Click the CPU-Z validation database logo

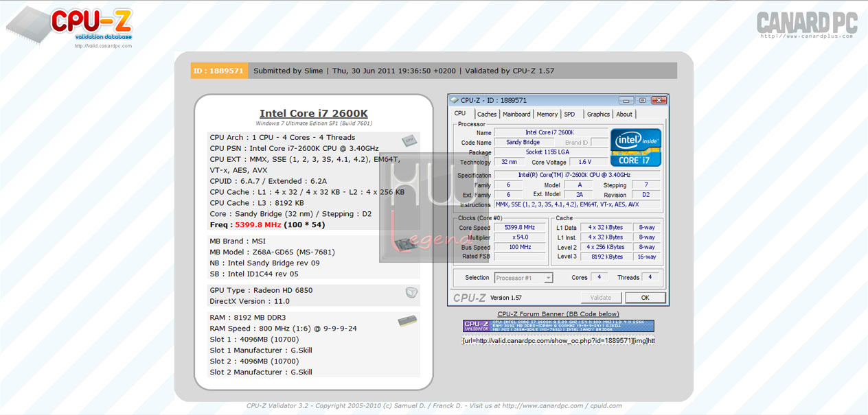coord(69,23)
